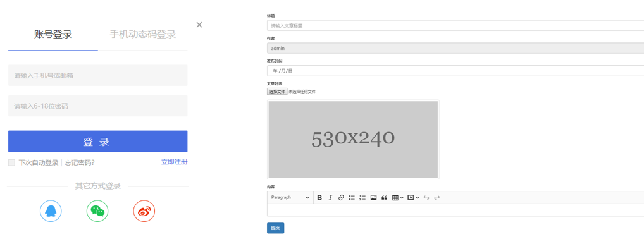
Task: Redo the last edit
Action: (437, 198)
